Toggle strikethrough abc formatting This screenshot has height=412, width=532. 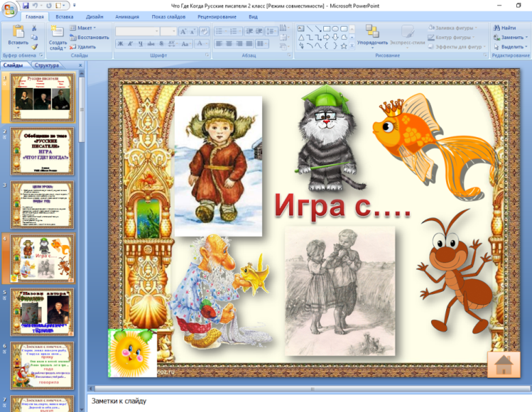pyautogui.click(x=151, y=43)
